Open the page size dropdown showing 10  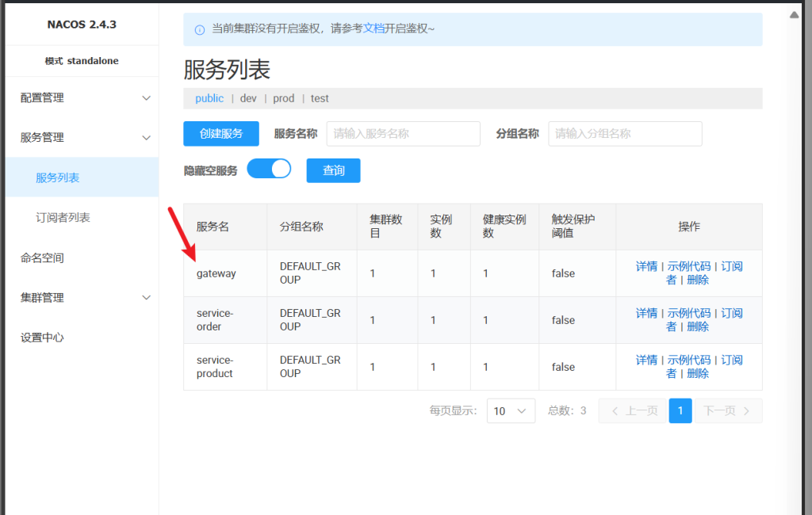[511, 410]
